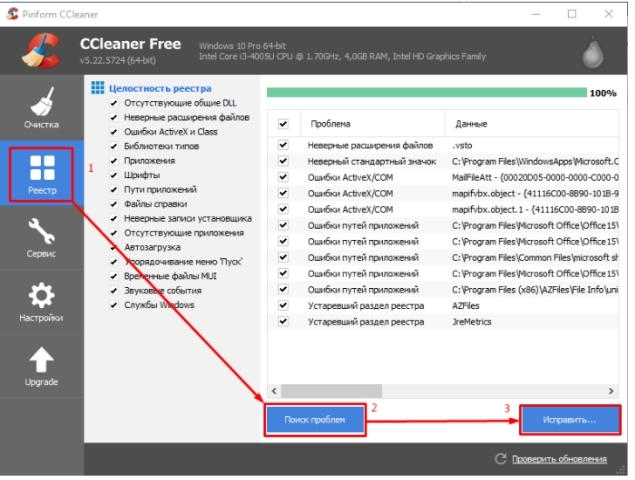The width and height of the screenshot is (635, 480).
Task: Select mapifvbx.object - {41116C00 row data
Action: 535,194
